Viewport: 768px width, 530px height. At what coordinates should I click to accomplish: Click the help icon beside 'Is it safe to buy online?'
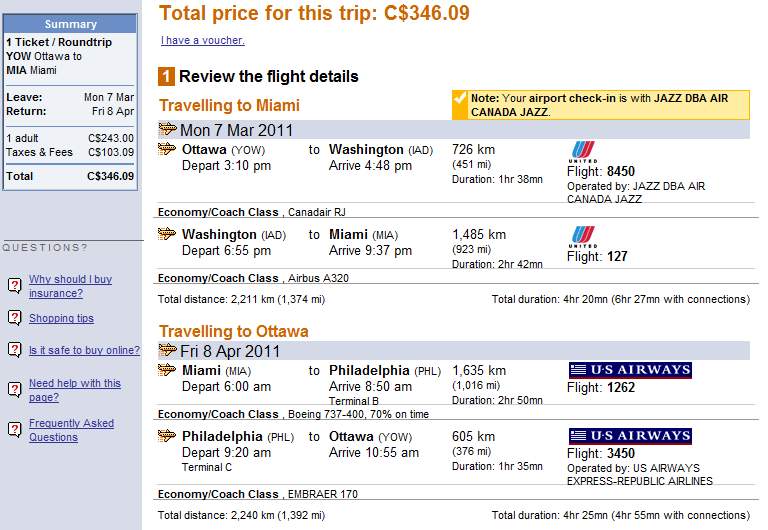pos(15,350)
